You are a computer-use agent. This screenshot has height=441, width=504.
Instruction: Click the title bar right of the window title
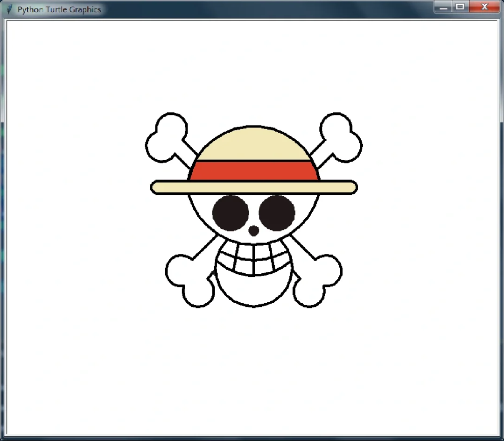(x=257, y=7)
